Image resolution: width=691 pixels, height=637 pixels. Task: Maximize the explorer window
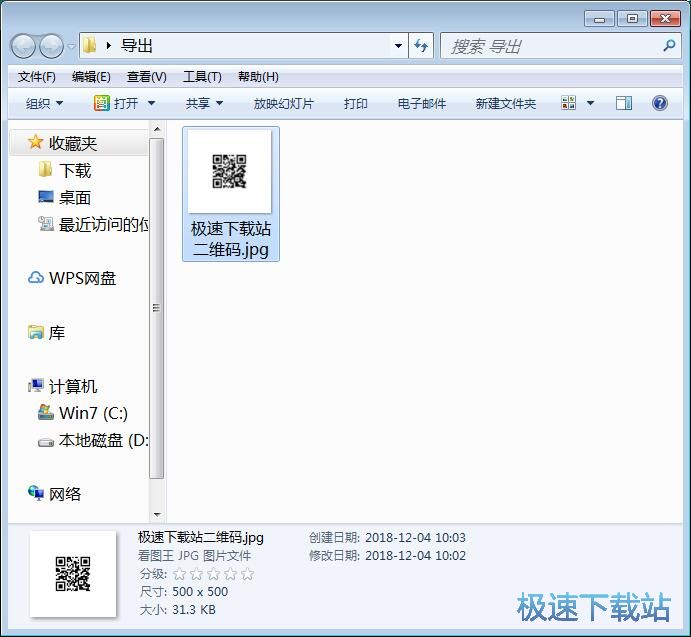click(632, 19)
